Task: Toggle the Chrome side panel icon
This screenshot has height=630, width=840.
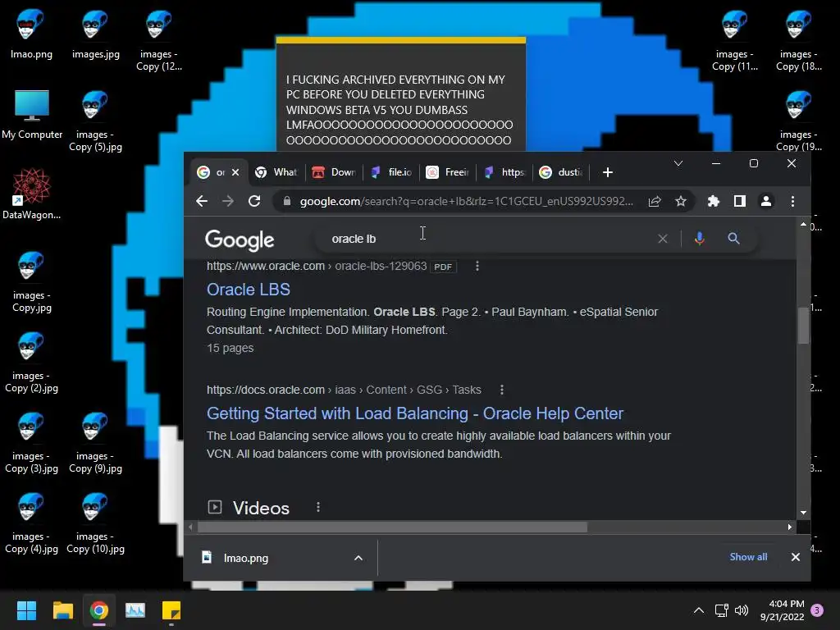Action: tap(740, 202)
